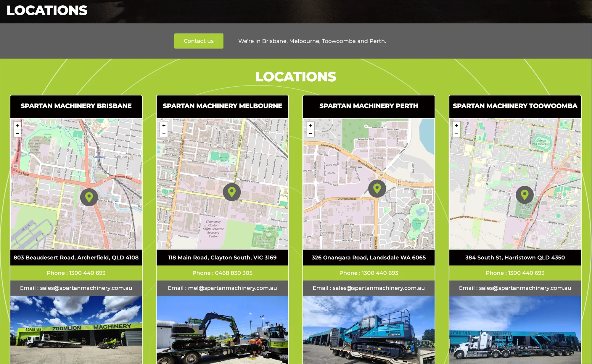Zoom out on the Brisbane map
592x364 pixels.
(18, 133)
